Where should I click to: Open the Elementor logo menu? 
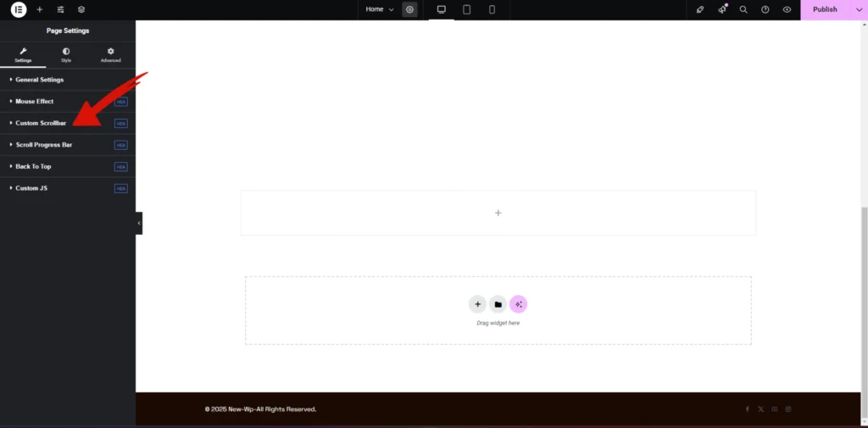tap(19, 9)
